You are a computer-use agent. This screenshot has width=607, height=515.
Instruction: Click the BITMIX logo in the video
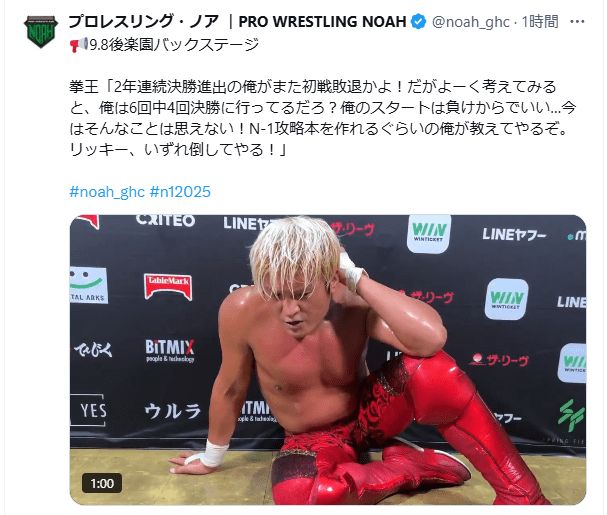point(170,350)
